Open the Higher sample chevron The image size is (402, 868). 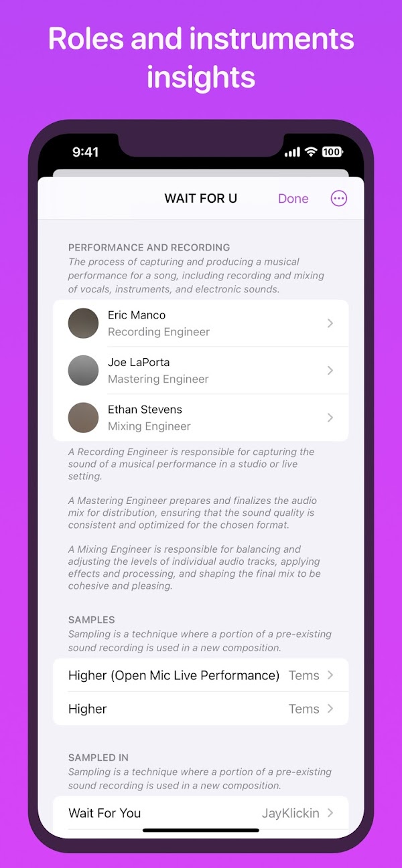330,709
